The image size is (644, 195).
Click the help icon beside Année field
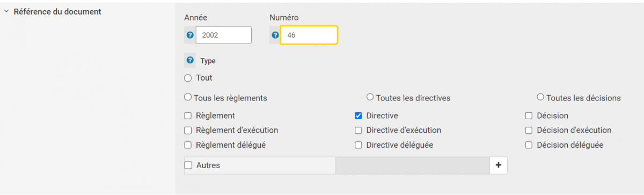[189, 35]
